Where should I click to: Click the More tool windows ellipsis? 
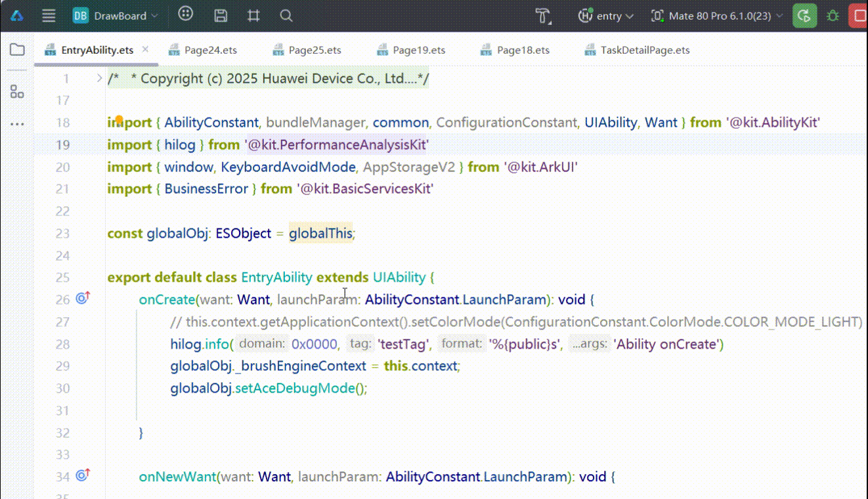(x=17, y=123)
